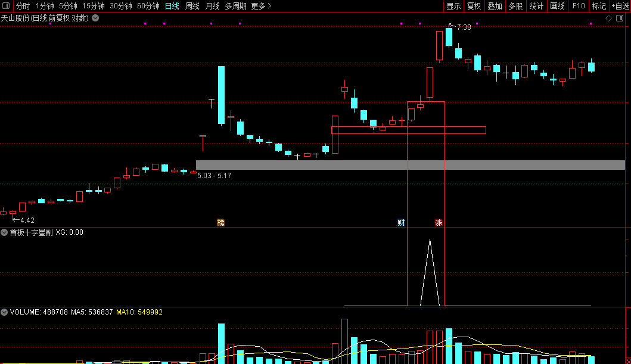This screenshot has height=364, width=631.
Task: Open the 复权 adjustment menu
Action: coord(474,6)
